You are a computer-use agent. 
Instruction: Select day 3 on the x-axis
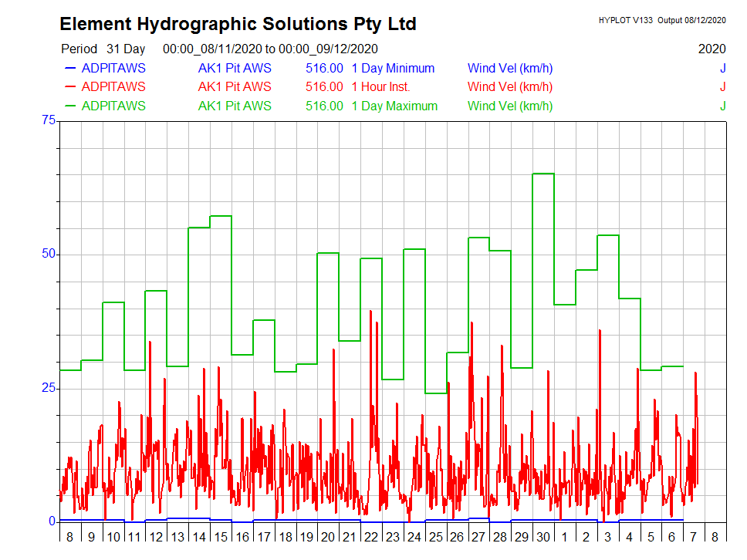607,537
